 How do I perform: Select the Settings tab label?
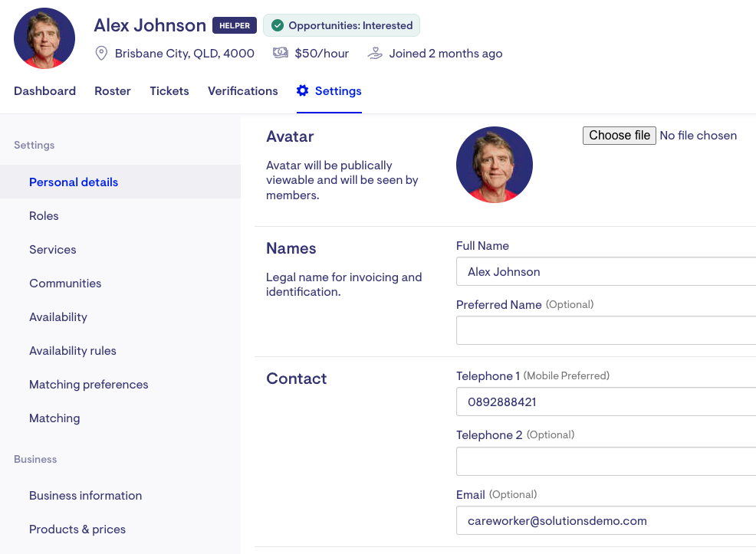pyautogui.click(x=338, y=91)
